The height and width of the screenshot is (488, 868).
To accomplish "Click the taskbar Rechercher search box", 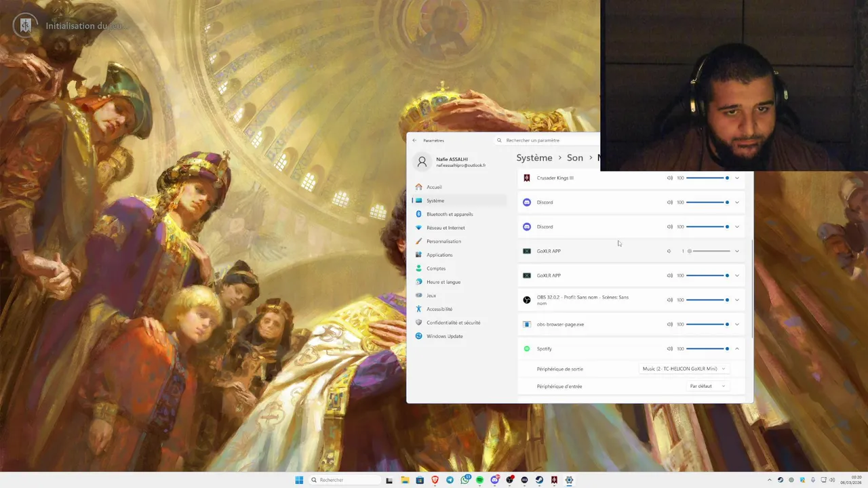I will pyautogui.click(x=344, y=480).
